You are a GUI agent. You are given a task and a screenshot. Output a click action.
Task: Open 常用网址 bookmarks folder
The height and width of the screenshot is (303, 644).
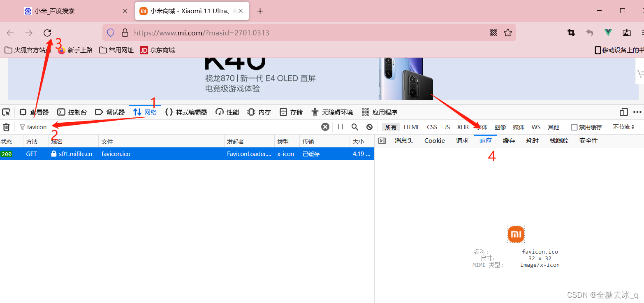[x=117, y=50]
